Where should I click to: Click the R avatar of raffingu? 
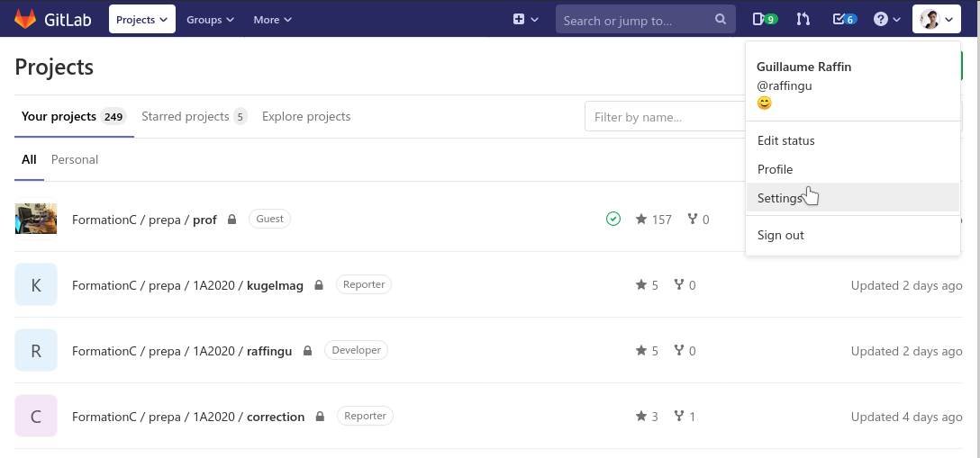(36, 350)
